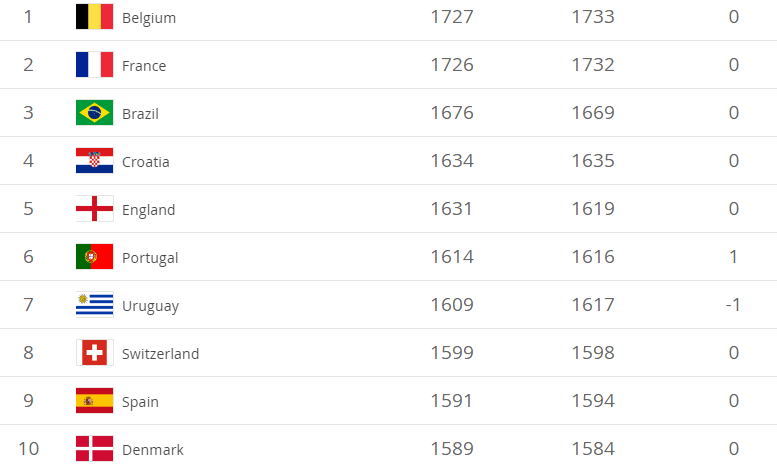Click the Belgium flag icon
Image resolution: width=777 pixels, height=467 pixels.
pos(94,17)
